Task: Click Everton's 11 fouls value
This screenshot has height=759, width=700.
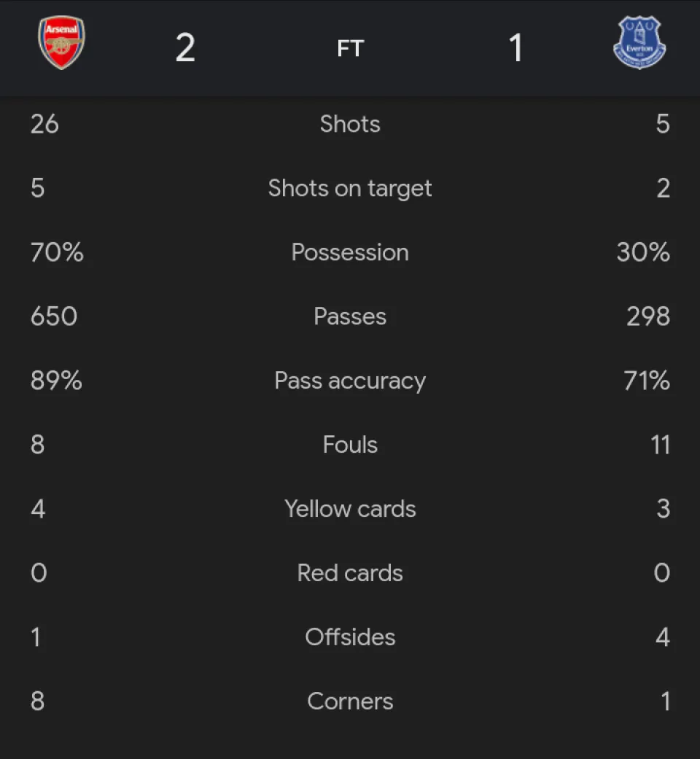Action: pyautogui.click(x=660, y=445)
